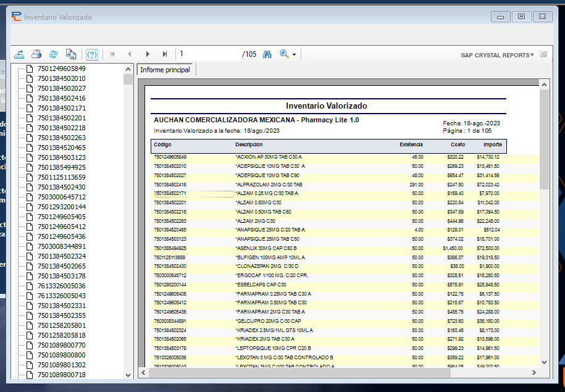Click the document icon beside 7501249605405
The width and height of the screenshot is (565, 392).
(30, 217)
